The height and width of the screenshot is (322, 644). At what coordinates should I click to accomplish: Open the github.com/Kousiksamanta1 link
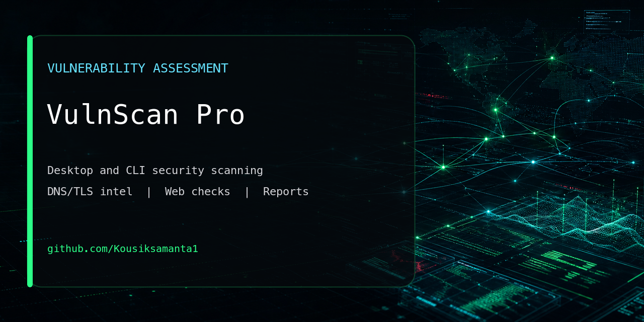[123, 249]
